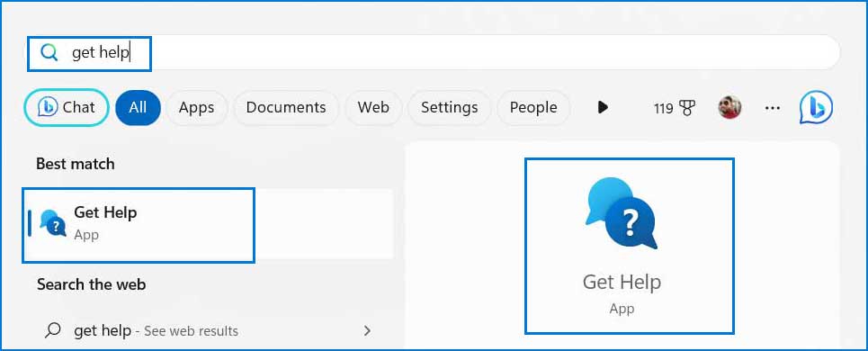This screenshot has width=868, height=351.
Task: Switch to the Apps filter tab
Action: (x=196, y=107)
